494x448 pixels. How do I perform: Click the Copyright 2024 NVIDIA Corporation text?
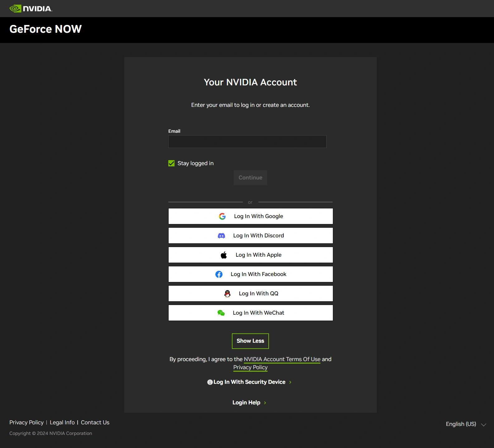[x=51, y=433]
